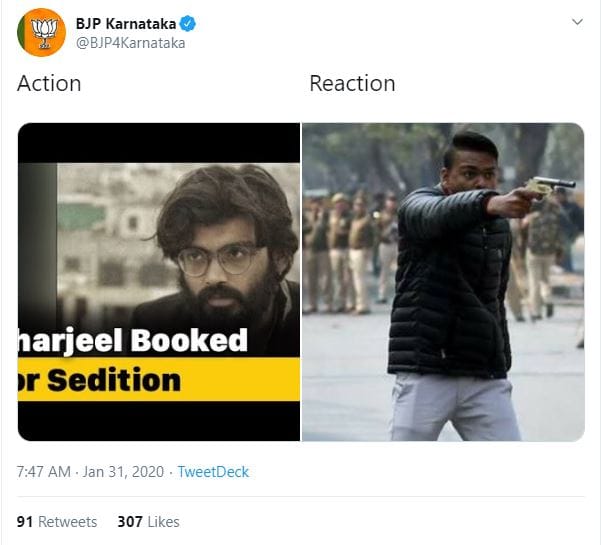Image resolution: width=601 pixels, height=545 pixels.
Task: Click the pistol in the right photo
Action: coord(552,186)
